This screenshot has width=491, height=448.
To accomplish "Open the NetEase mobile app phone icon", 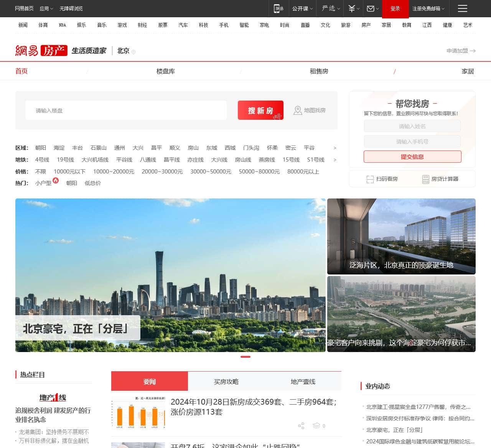I will tap(278, 8).
